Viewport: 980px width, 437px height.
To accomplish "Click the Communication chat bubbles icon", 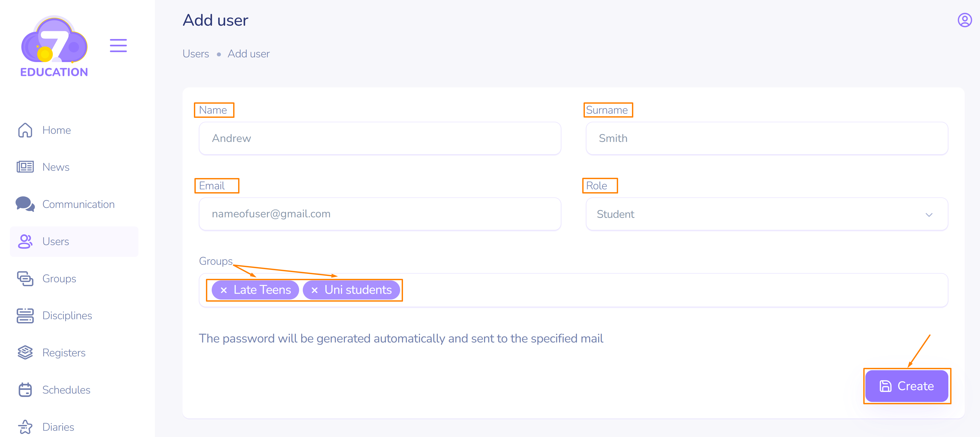I will tap(25, 204).
